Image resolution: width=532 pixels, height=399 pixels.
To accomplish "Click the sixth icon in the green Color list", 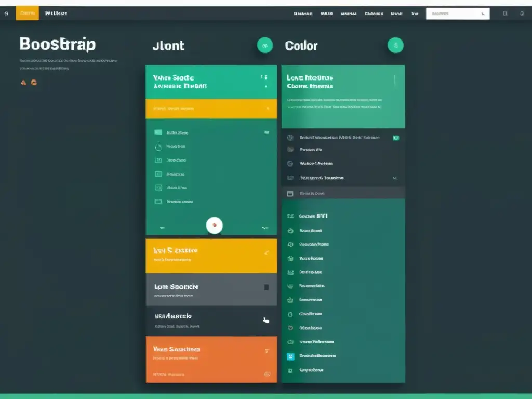I will pos(290,286).
